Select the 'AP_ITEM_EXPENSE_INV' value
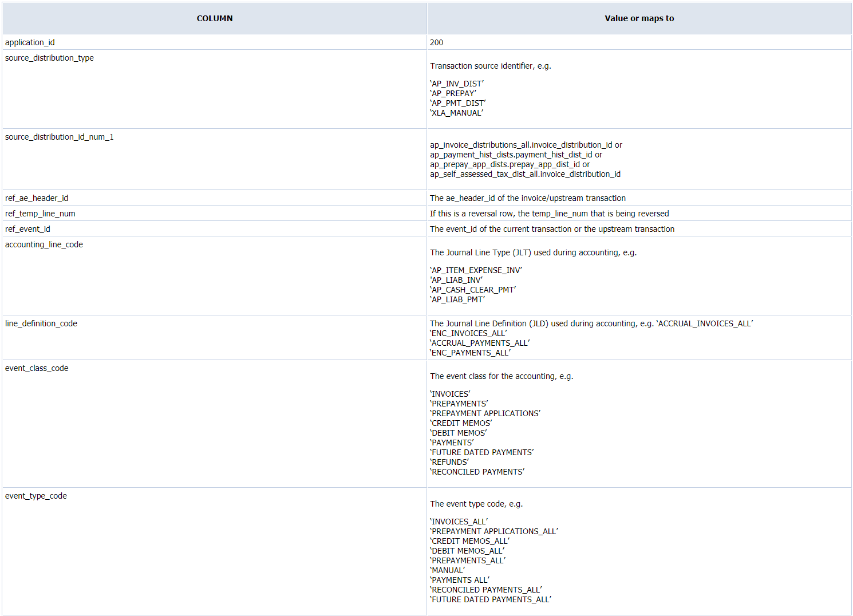This screenshot has width=853, height=616. coord(476,270)
